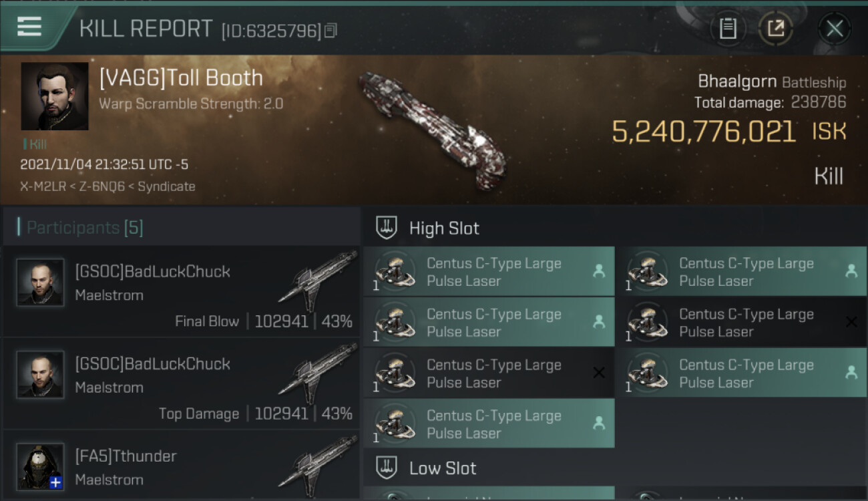Select Tthunder's Maelstrom ship icon

coord(317,464)
